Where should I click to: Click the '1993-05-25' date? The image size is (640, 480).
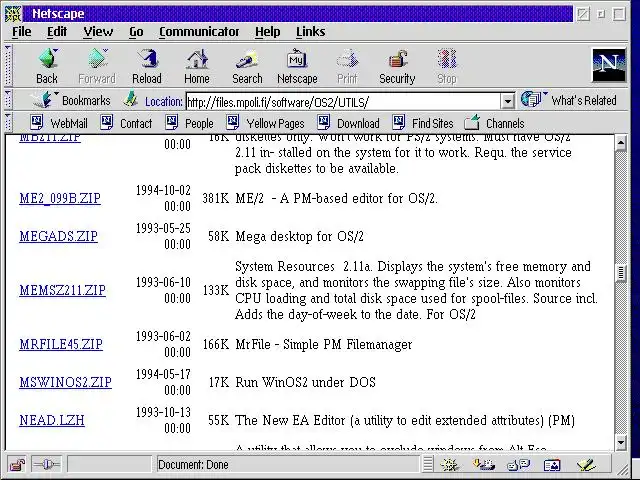pos(163,228)
